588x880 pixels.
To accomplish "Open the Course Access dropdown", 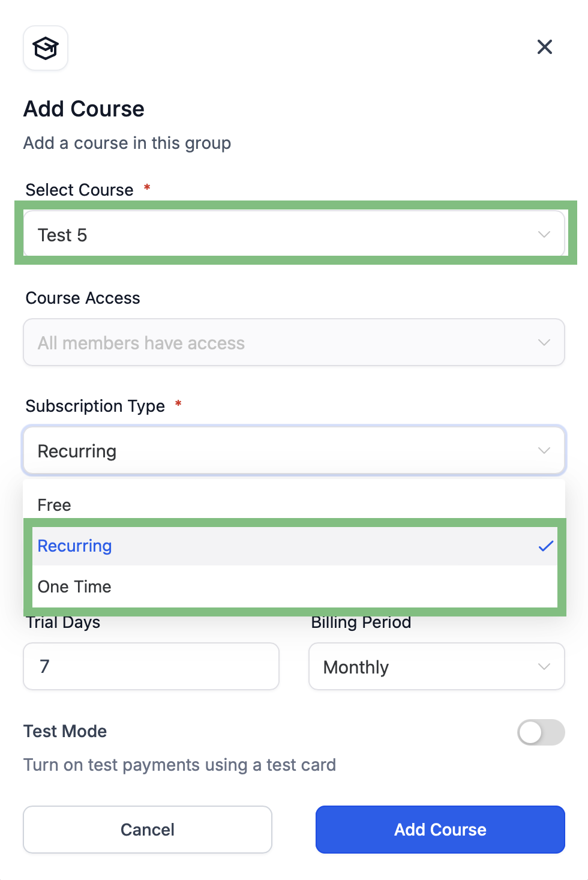I will pyautogui.click(x=294, y=342).
